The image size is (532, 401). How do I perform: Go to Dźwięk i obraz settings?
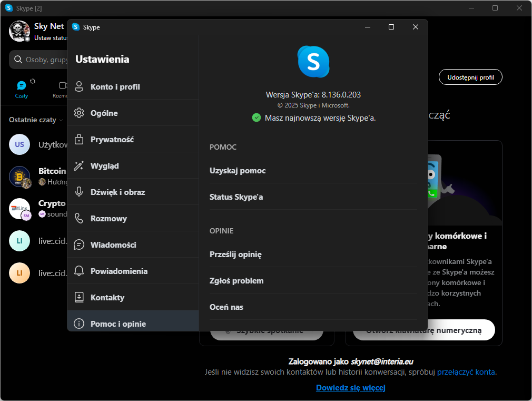click(x=133, y=192)
